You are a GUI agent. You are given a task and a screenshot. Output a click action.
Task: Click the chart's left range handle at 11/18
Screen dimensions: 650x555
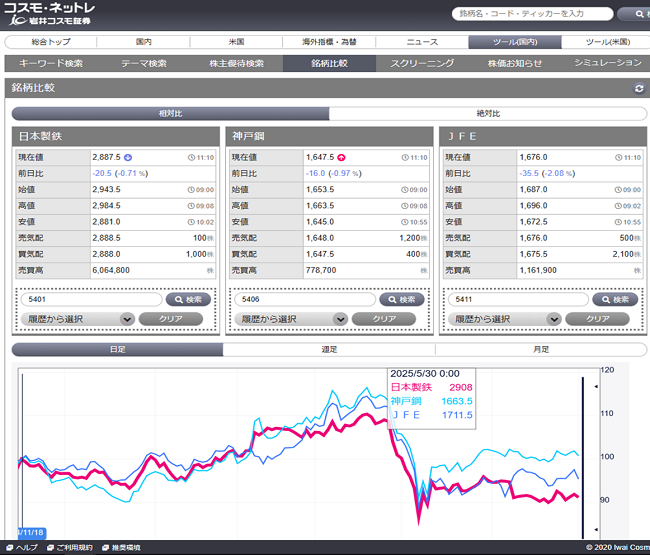[x=32, y=533]
